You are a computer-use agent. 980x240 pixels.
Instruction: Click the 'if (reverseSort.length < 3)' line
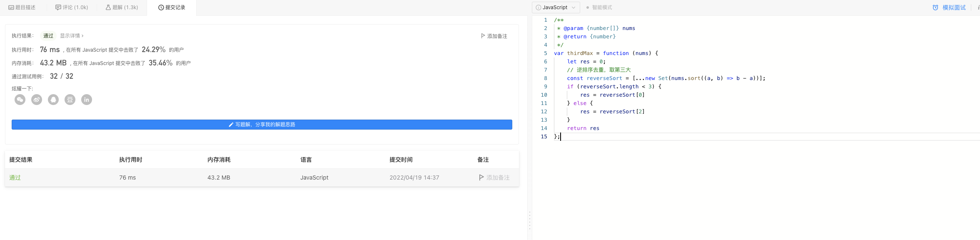[614, 87]
